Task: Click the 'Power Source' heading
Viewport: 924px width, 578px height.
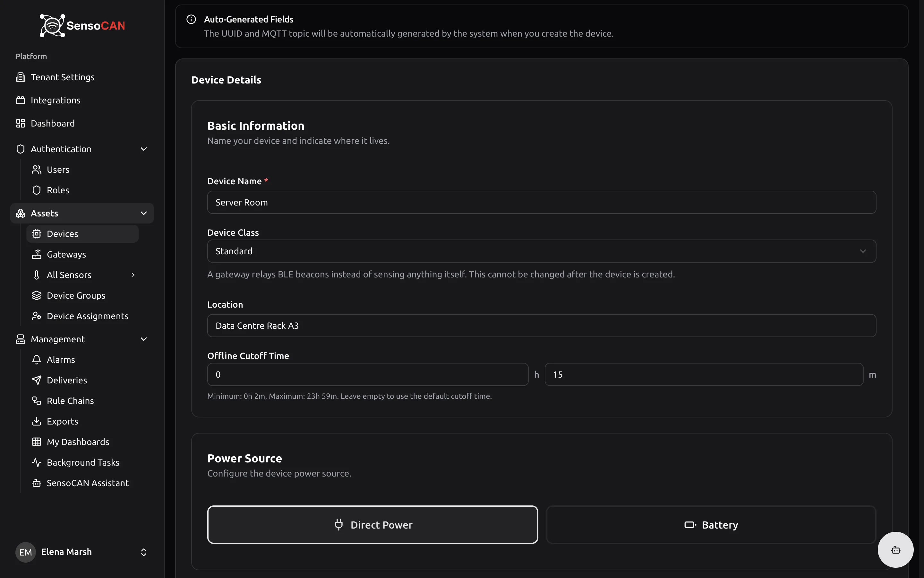Action: pyautogui.click(x=245, y=458)
